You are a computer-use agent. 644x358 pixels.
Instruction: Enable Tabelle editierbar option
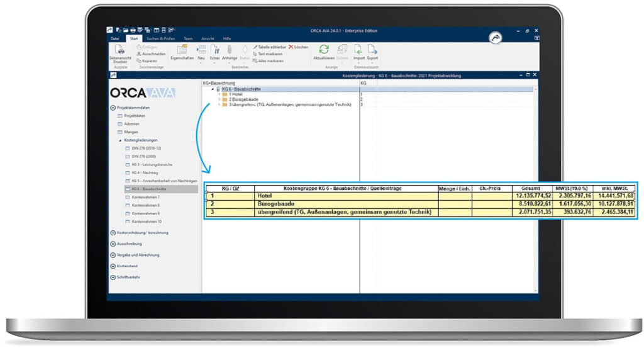pos(269,47)
